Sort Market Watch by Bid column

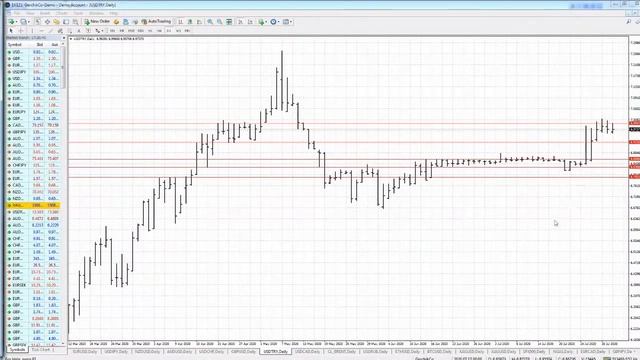click(40, 44)
